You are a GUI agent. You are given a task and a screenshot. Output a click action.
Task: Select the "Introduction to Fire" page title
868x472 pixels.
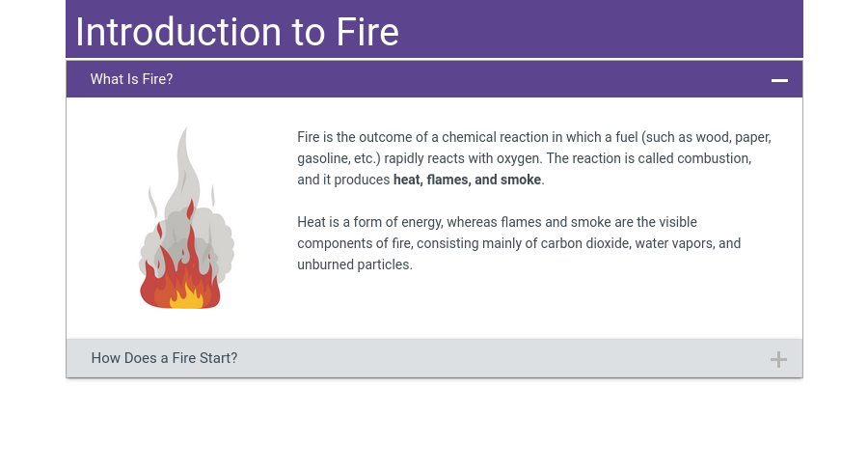(237, 32)
